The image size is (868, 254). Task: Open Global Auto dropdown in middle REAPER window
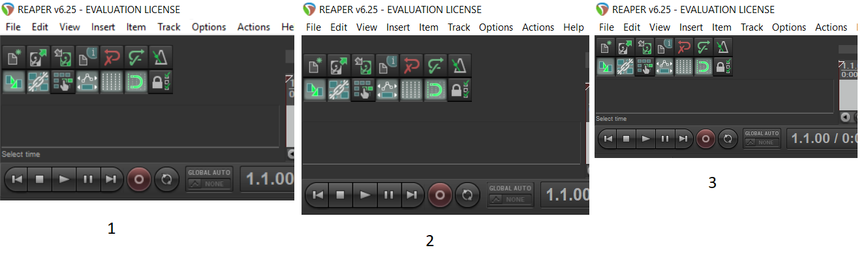(510, 195)
